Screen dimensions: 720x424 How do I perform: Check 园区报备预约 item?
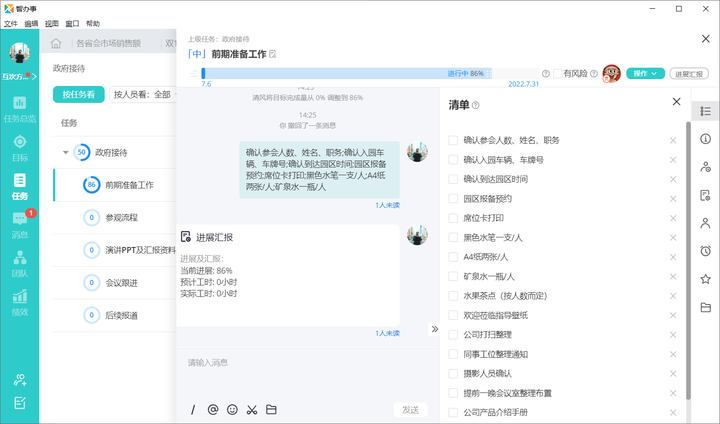[x=453, y=198]
